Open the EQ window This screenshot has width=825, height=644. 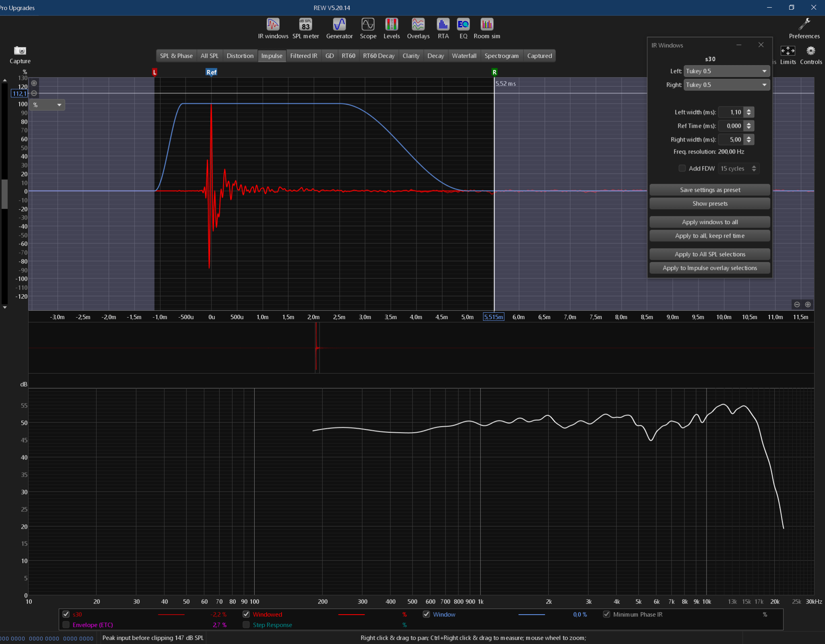pos(463,28)
